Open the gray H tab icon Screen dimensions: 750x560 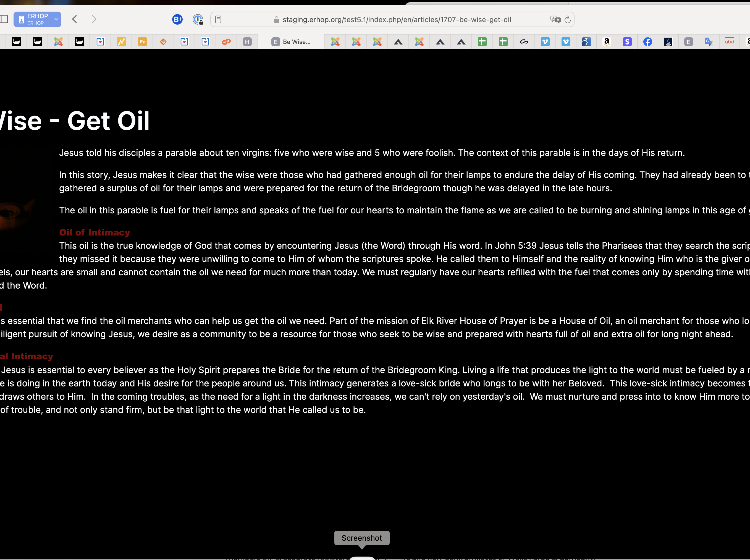247,42
